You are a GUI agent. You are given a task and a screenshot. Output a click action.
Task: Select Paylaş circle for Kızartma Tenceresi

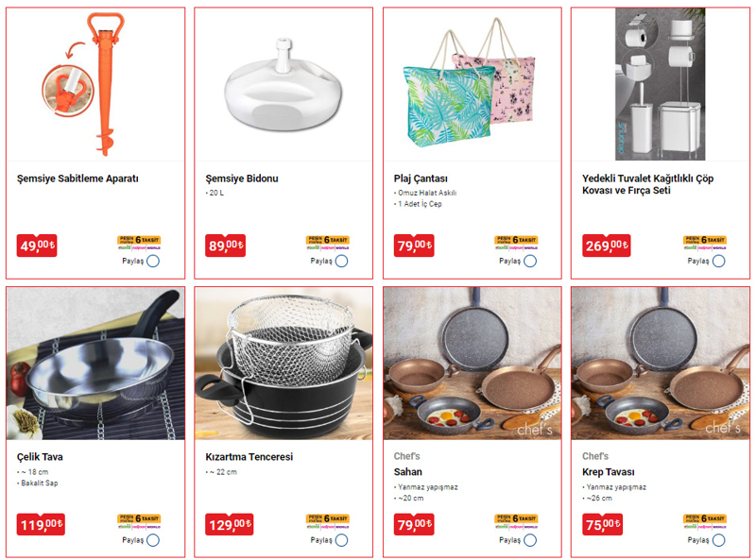[341, 540]
